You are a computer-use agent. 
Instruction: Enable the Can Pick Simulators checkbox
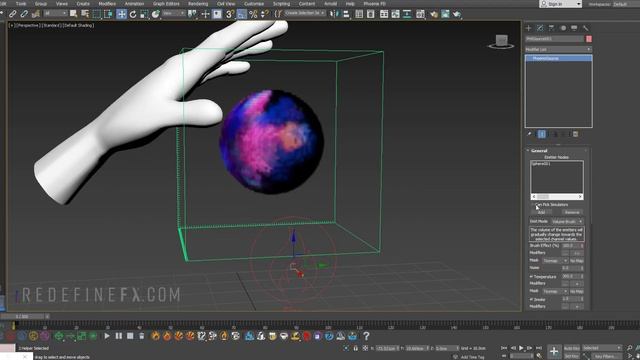click(533, 204)
